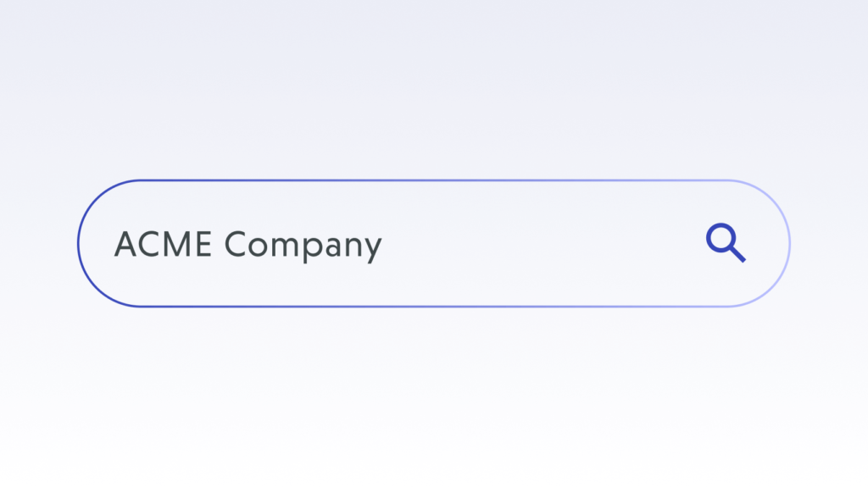Click just before the "A" in ACME
The width and height of the screenshot is (868, 487).
coord(114,245)
